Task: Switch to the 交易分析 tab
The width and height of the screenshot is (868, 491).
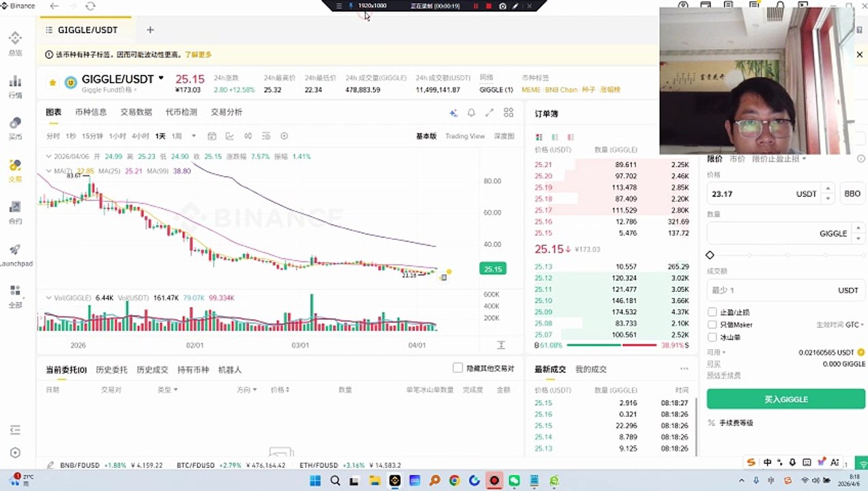Action: pyautogui.click(x=226, y=112)
